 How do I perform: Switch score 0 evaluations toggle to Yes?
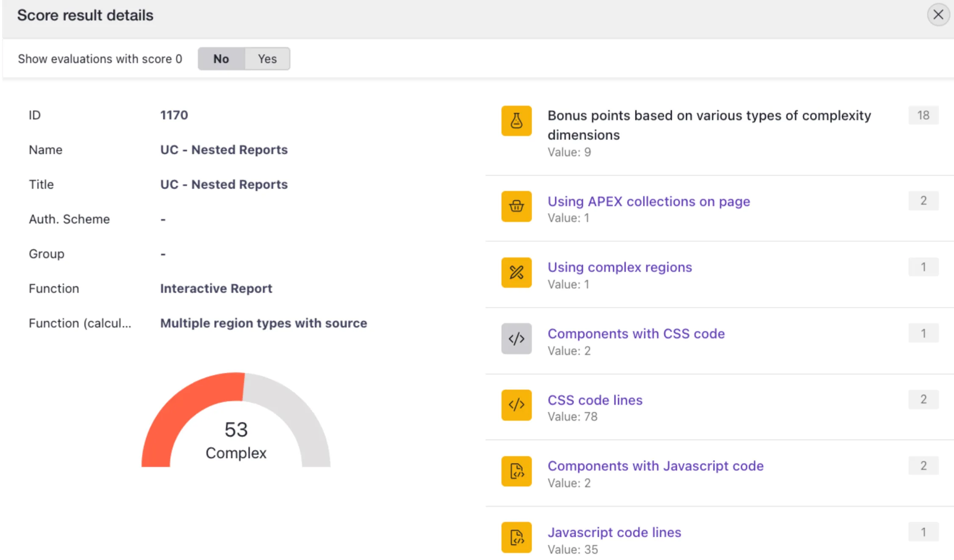tap(267, 59)
